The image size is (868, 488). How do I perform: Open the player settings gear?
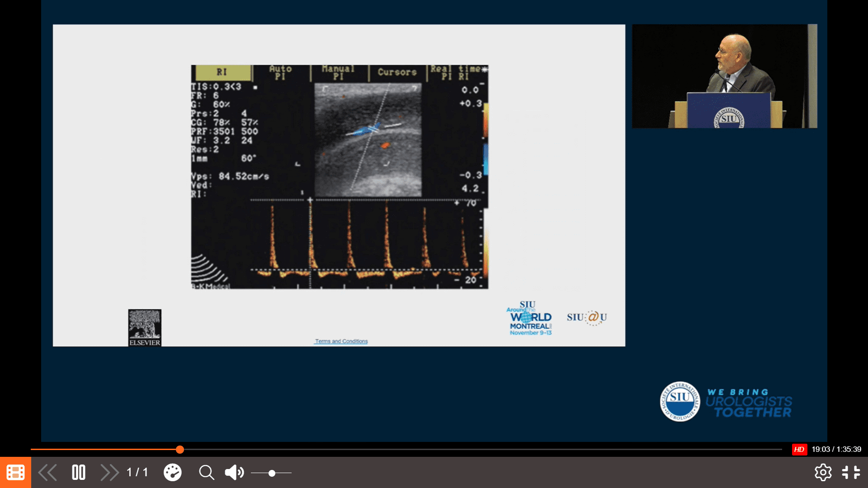click(x=823, y=473)
